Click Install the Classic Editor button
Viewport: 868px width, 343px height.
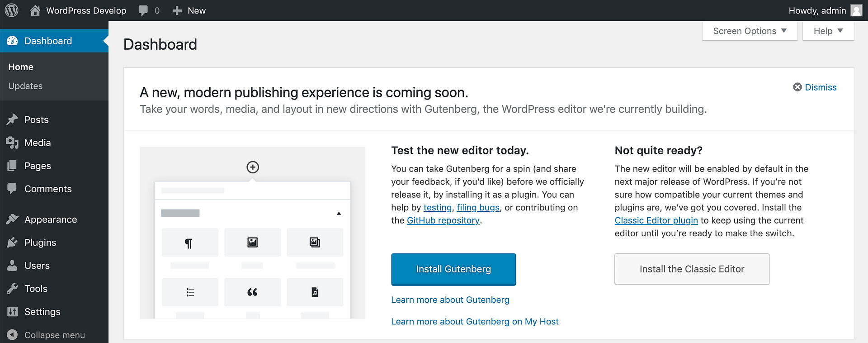[x=692, y=269]
